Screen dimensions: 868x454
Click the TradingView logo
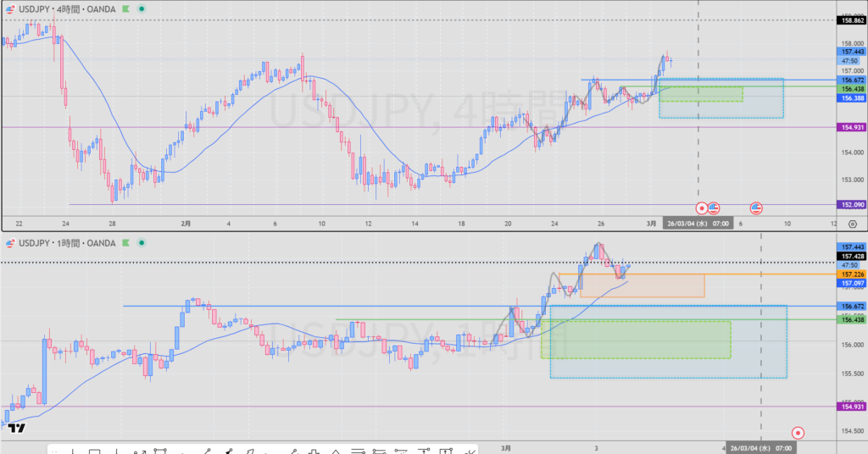15,429
